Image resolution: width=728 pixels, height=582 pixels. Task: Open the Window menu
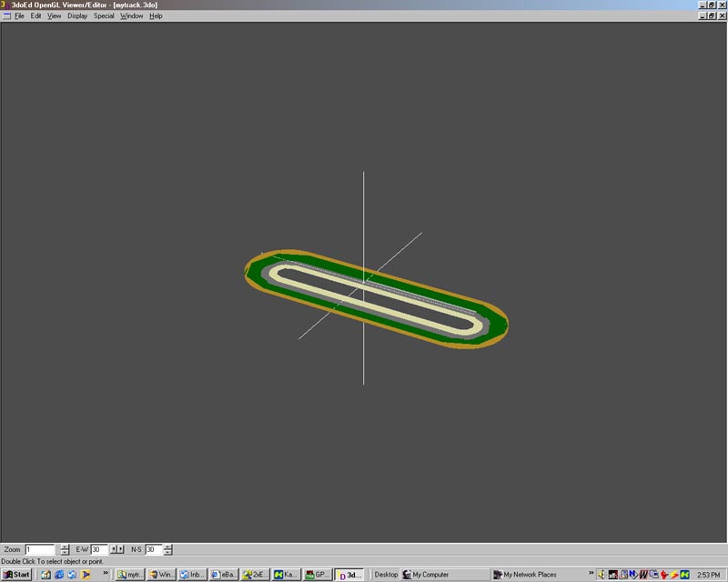(x=131, y=15)
